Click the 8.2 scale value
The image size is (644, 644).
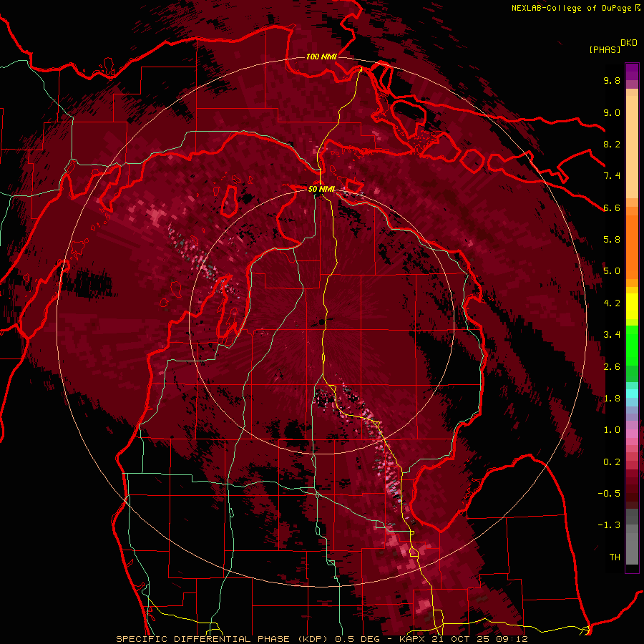pyautogui.click(x=612, y=144)
